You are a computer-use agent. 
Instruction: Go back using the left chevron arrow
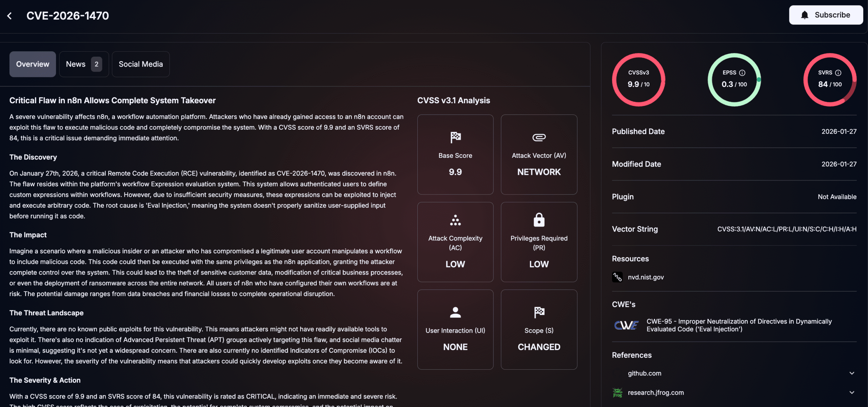pyautogui.click(x=9, y=16)
